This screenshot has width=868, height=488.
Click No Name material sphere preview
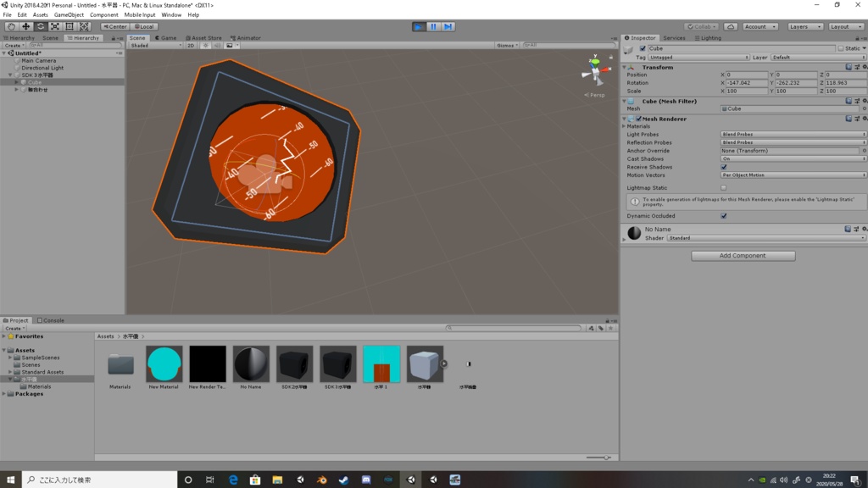tap(634, 233)
